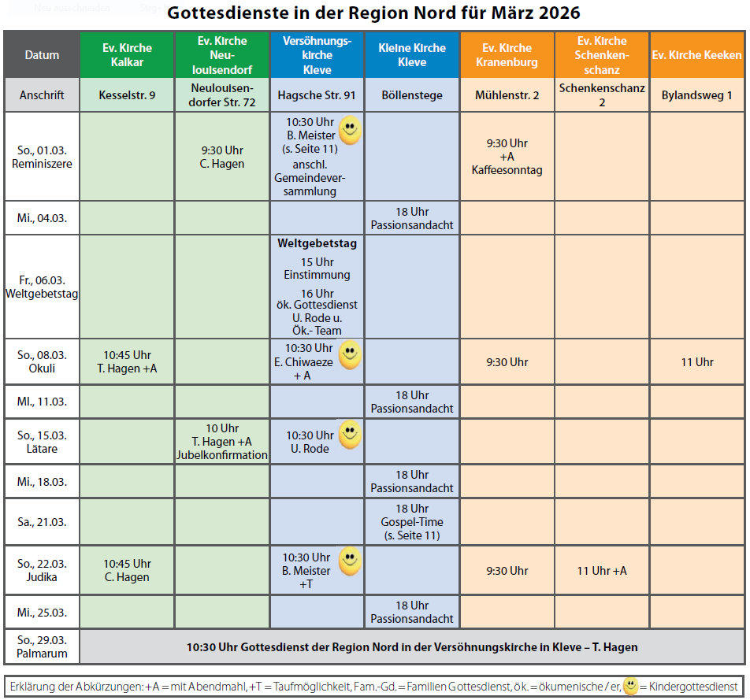Click the page title Gottesdienste Region Nord

(374, 13)
